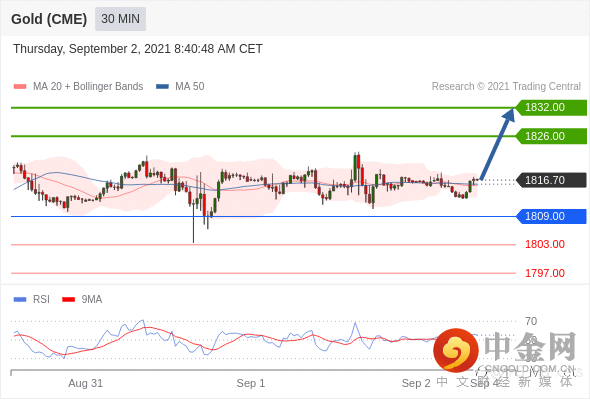Click the MA 50 blue legend swatch

point(162,87)
